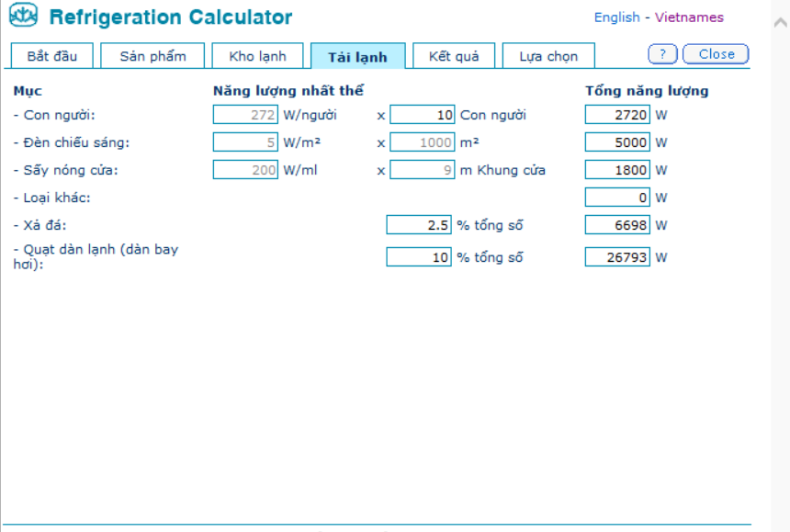Select the Tải lạnh tab

click(357, 57)
